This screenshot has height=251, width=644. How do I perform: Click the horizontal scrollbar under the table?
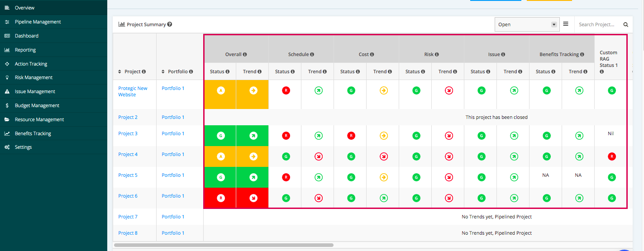224,245
